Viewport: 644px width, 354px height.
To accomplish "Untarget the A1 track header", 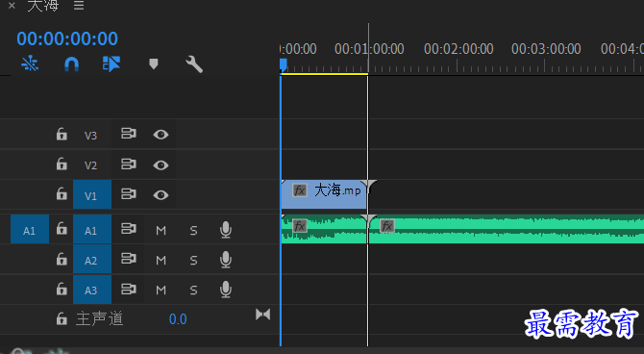I will [92, 229].
